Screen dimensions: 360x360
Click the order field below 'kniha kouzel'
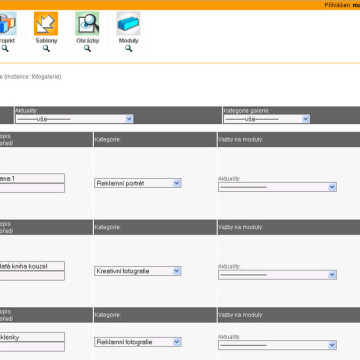coord(32,276)
